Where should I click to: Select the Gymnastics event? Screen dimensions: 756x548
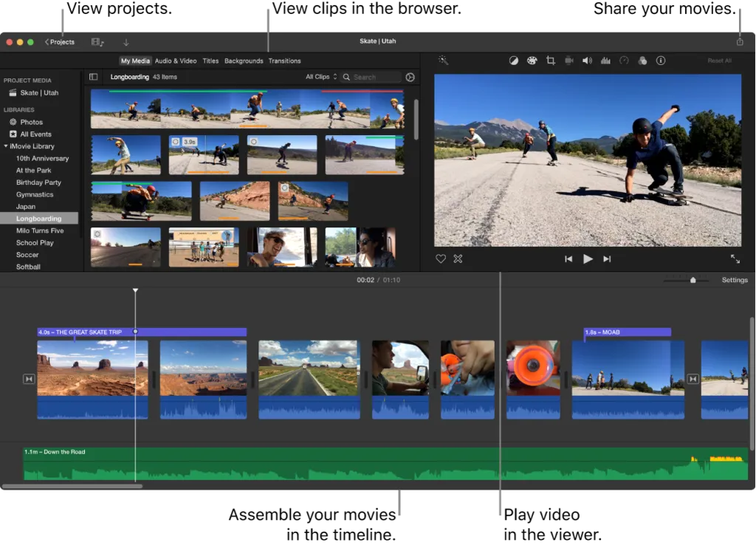click(35, 194)
